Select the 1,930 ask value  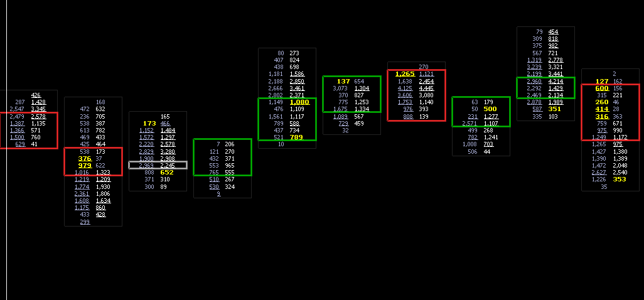[103, 187]
